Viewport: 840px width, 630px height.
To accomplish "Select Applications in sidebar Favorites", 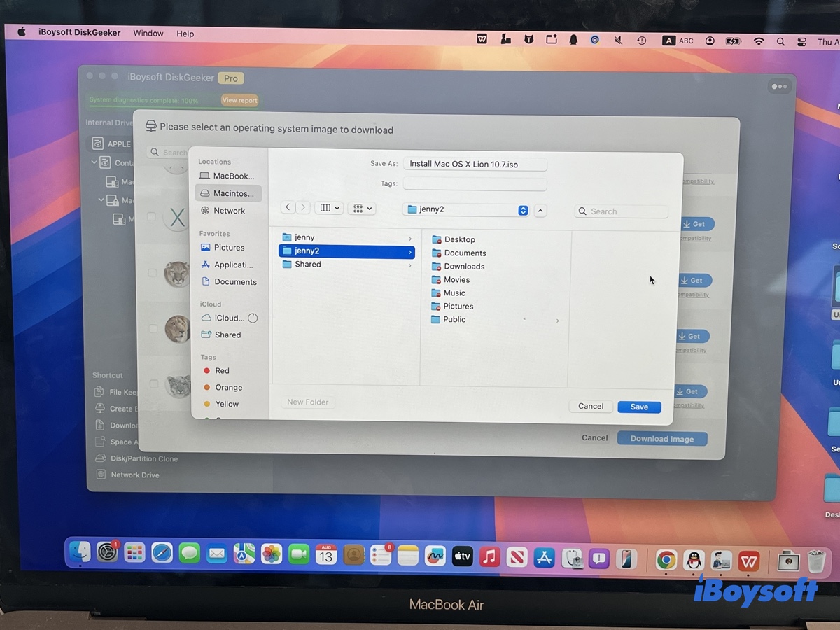I will coord(228,265).
